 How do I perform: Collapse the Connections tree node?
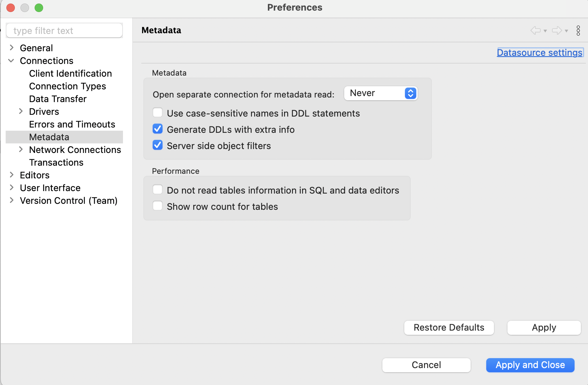point(11,60)
